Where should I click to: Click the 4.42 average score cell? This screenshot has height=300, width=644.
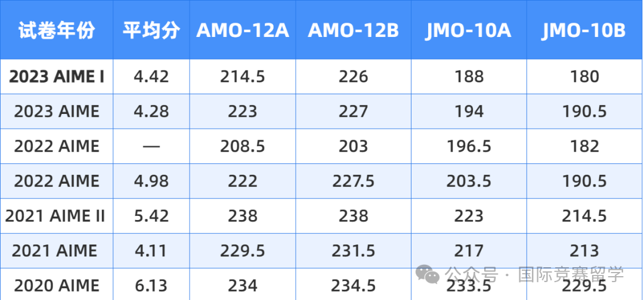point(151,76)
